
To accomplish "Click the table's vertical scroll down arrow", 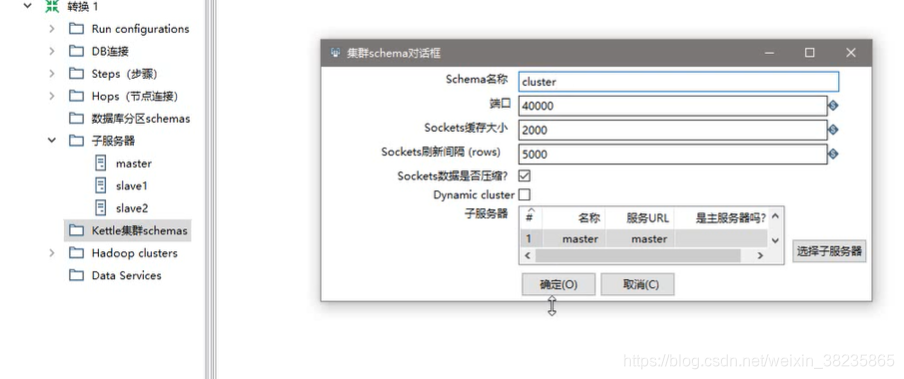I will tap(775, 241).
